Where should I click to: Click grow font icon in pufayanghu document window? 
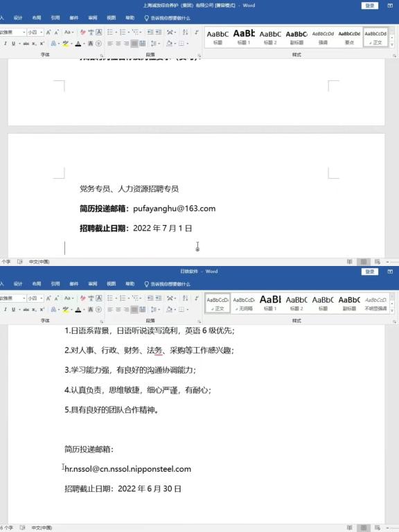(48, 33)
